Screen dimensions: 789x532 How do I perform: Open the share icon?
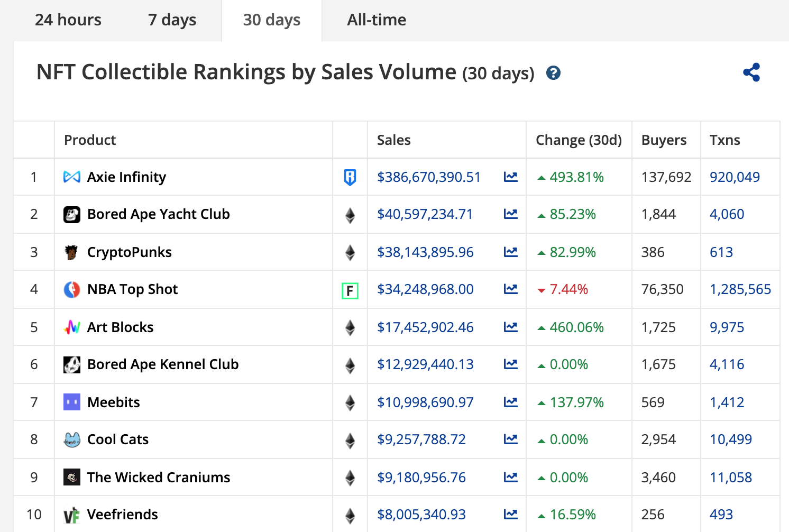(751, 72)
